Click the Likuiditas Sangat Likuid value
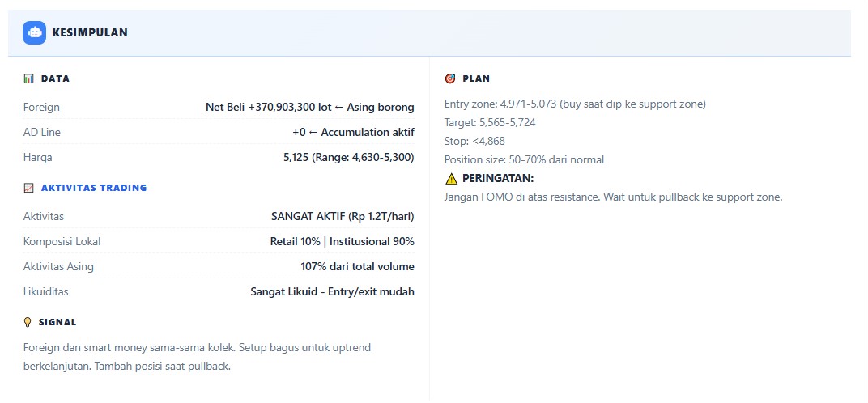 (x=332, y=291)
